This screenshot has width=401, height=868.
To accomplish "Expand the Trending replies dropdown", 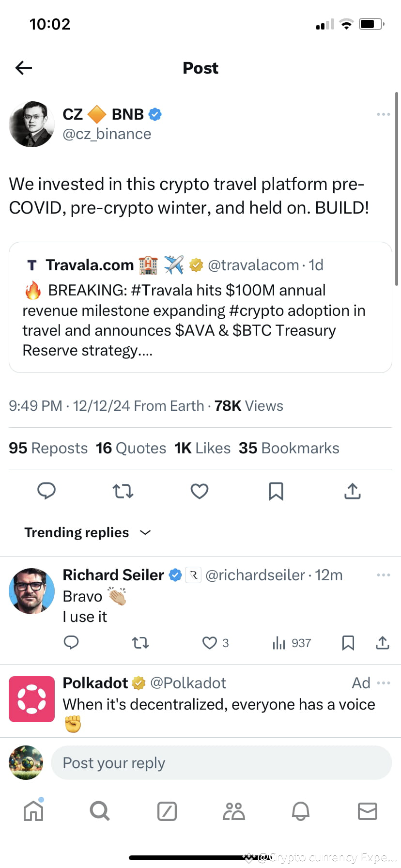I will tap(144, 532).
